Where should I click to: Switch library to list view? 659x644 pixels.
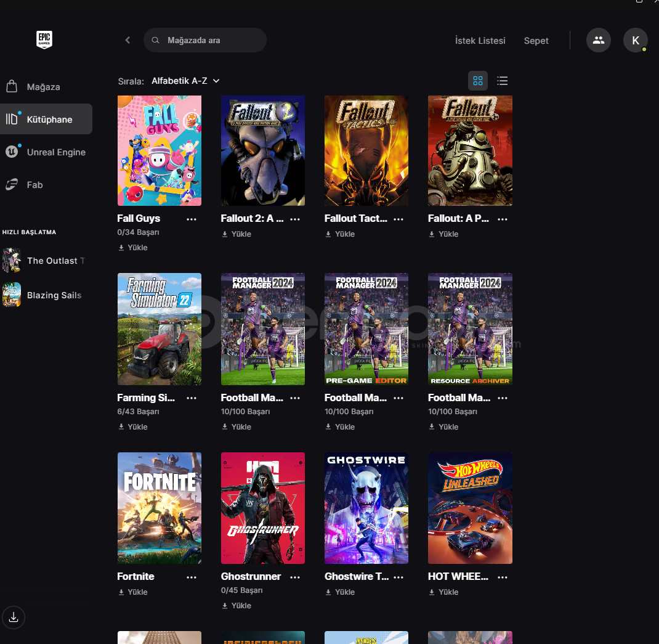point(503,81)
